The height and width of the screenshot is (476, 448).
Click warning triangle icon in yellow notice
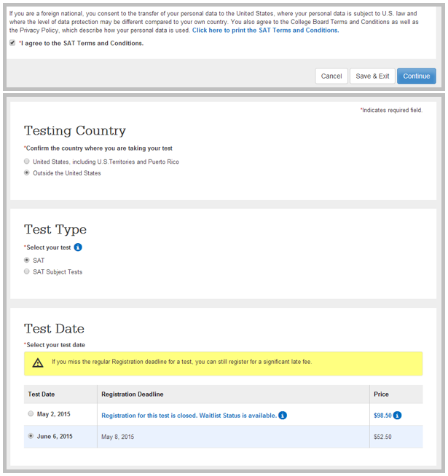(38, 362)
